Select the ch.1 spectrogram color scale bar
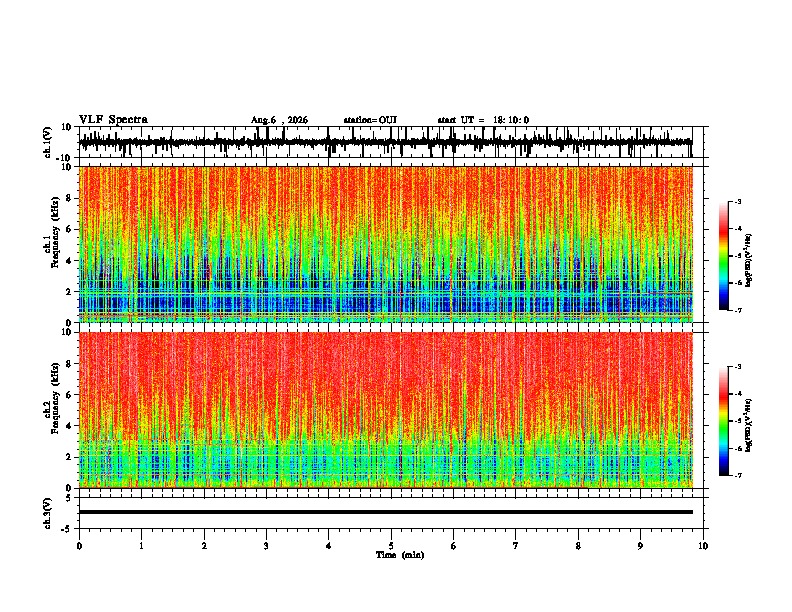Image resolution: width=792 pixels, height=612 pixels. 724,256
